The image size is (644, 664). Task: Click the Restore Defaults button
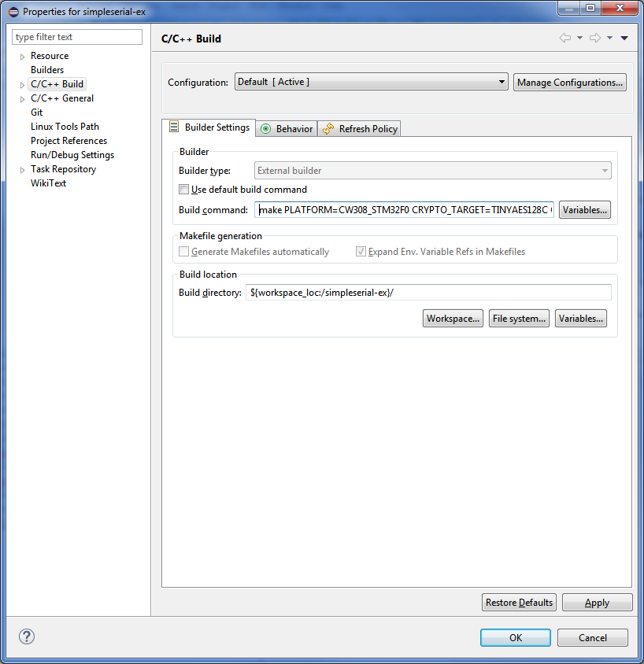[x=519, y=603]
